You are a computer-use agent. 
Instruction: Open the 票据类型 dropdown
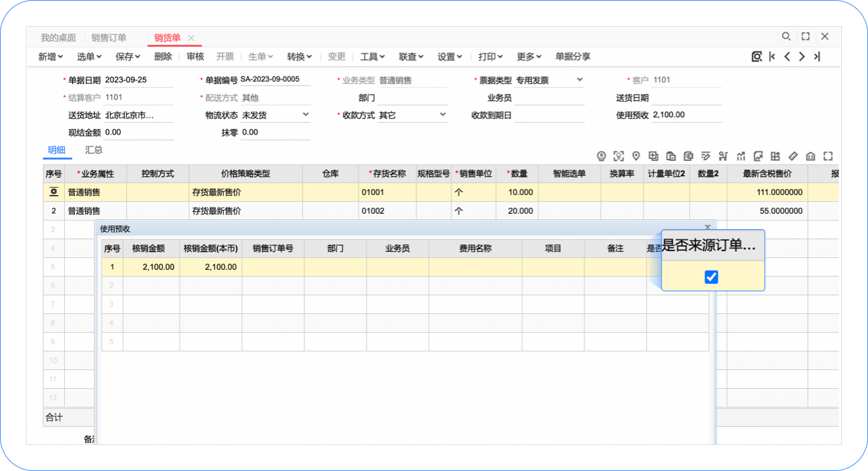click(x=579, y=80)
